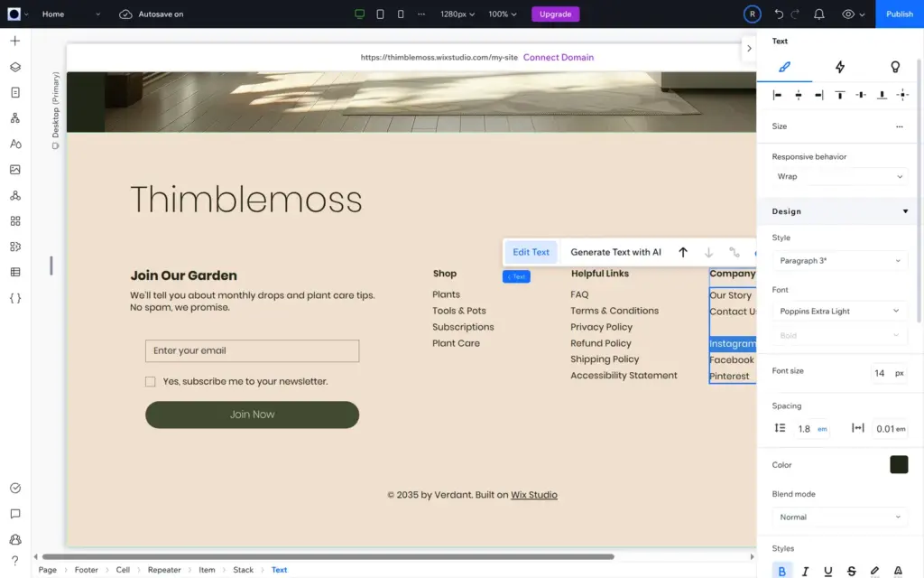This screenshot has height=578, width=924.
Task: Open the Add Elements plus panel
Action: click(15, 41)
